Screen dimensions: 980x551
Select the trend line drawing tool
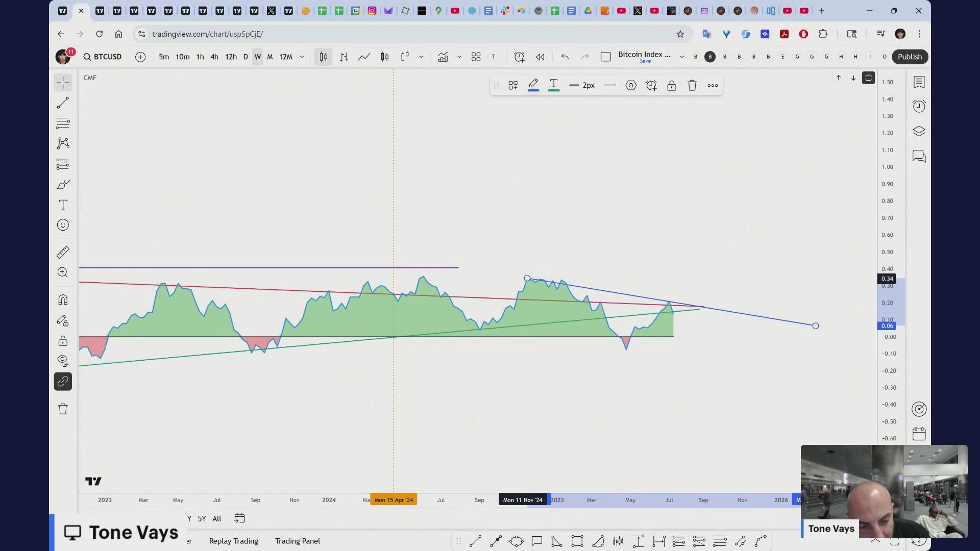63,103
